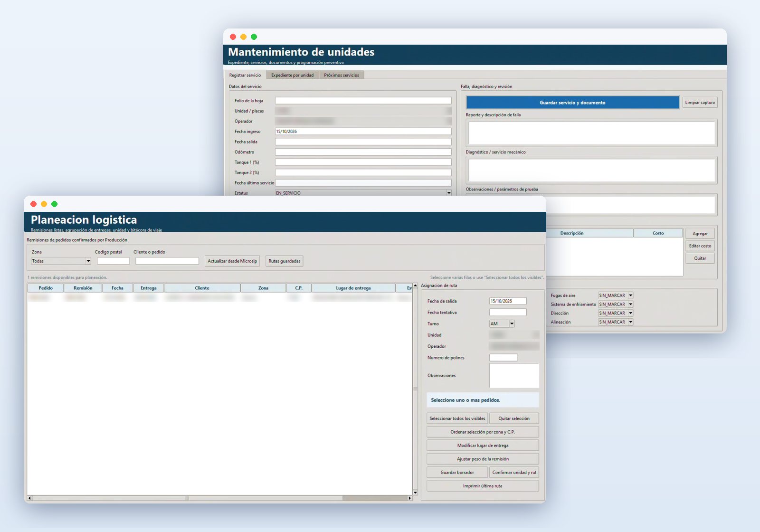This screenshot has height=532, width=760.
Task: Click Seleccionar todos los visibles
Action: [x=457, y=418]
